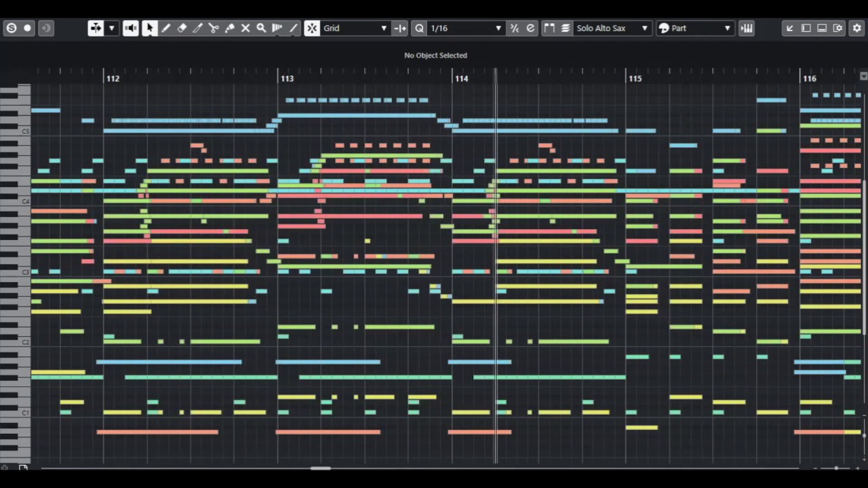The height and width of the screenshot is (488, 868).
Task: Toggle Edit Active Part Only
Action: point(565,28)
